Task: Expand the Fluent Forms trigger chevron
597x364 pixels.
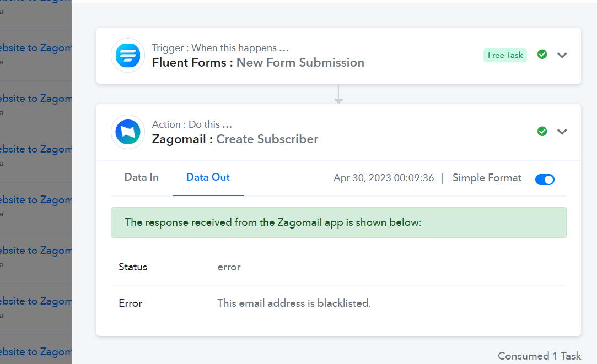Action: coord(562,55)
